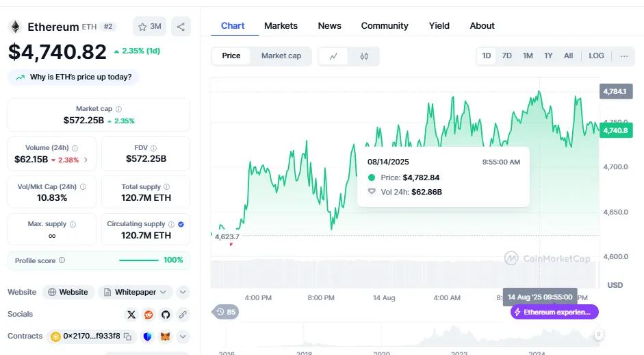644x355 pixels.
Task: Switch to the Markets tab
Action: [281, 25]
